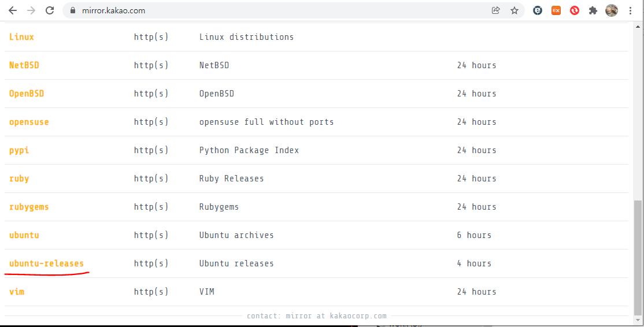The height and width of the screenshot is (327, 644).
Task: Select the ubuntu-releases row 'http(s)' text
Action: pos(151,263)
